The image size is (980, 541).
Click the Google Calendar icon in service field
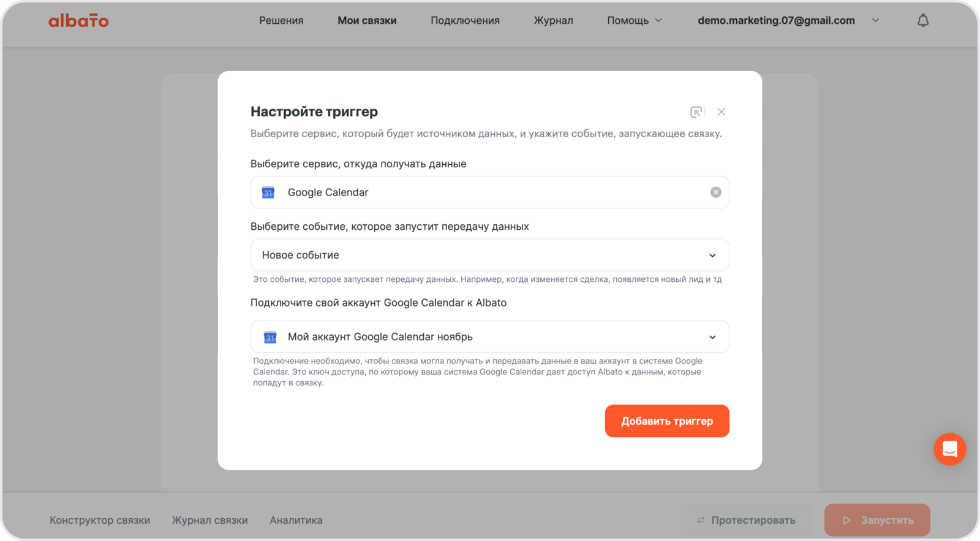(268, 192)
